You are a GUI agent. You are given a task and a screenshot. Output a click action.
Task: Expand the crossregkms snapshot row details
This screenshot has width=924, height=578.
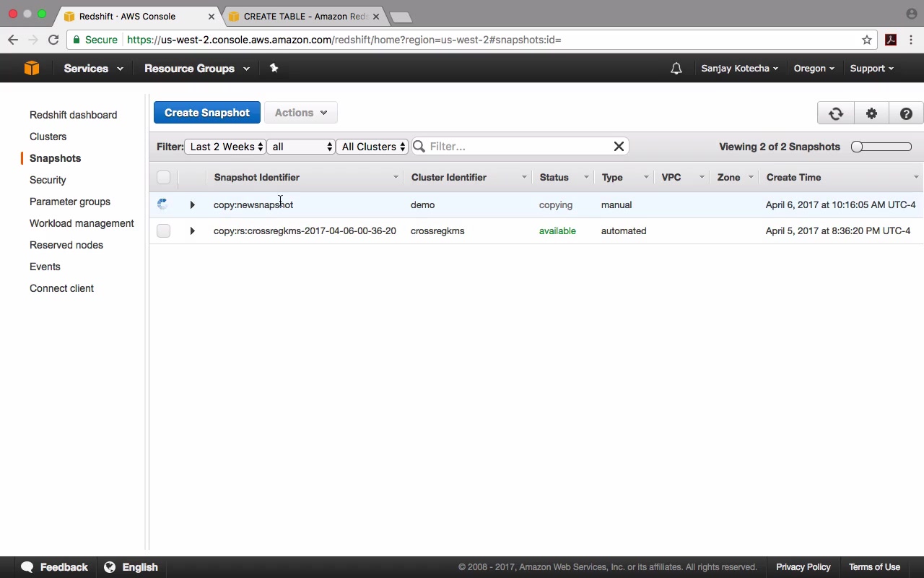[192, 231]
